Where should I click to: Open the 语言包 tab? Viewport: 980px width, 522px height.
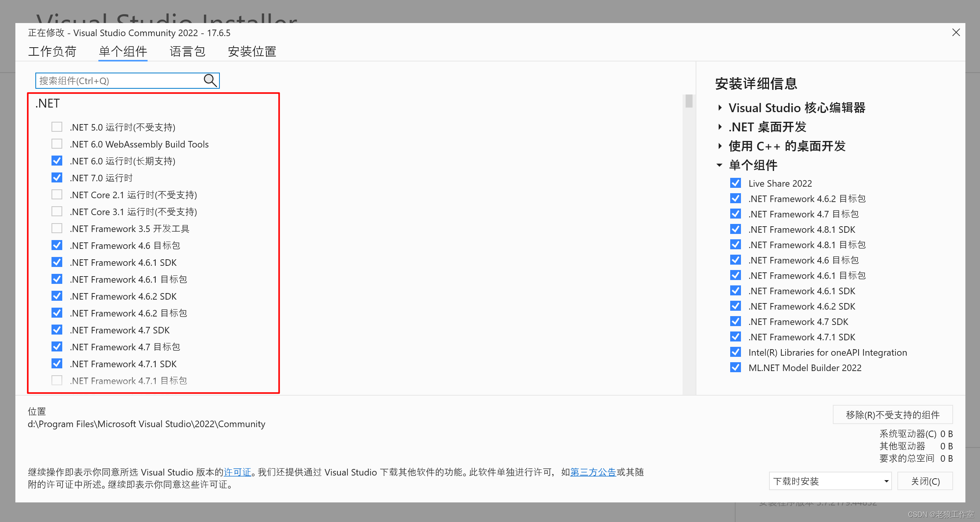188,51
